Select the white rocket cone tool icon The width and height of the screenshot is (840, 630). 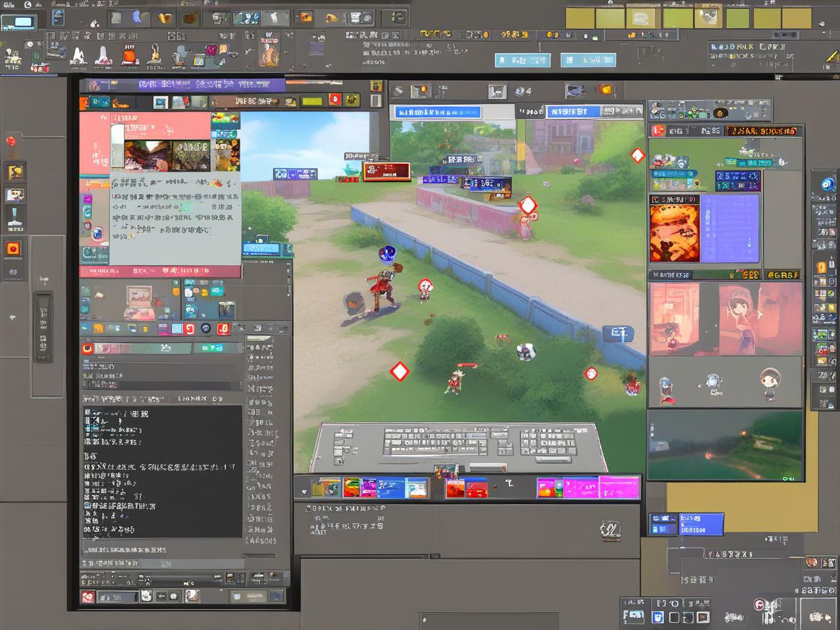click(x=103, y=56)
